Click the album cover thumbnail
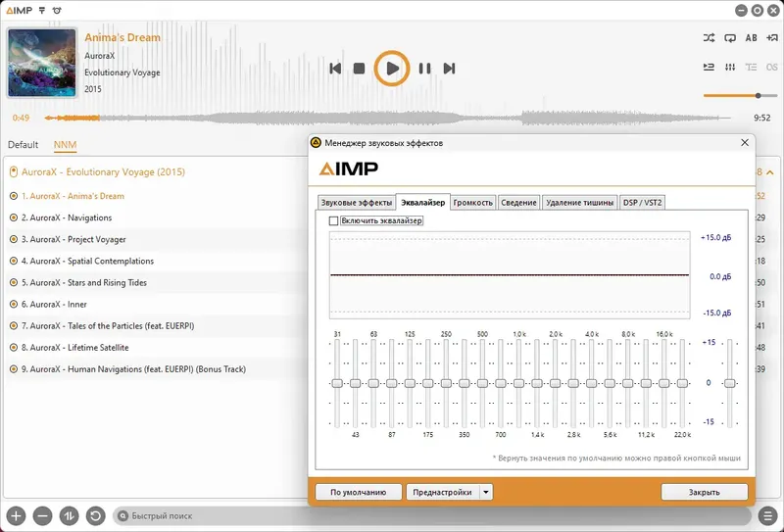The height and width of the screenshot is (532, 784). click(x=42, y=63)
